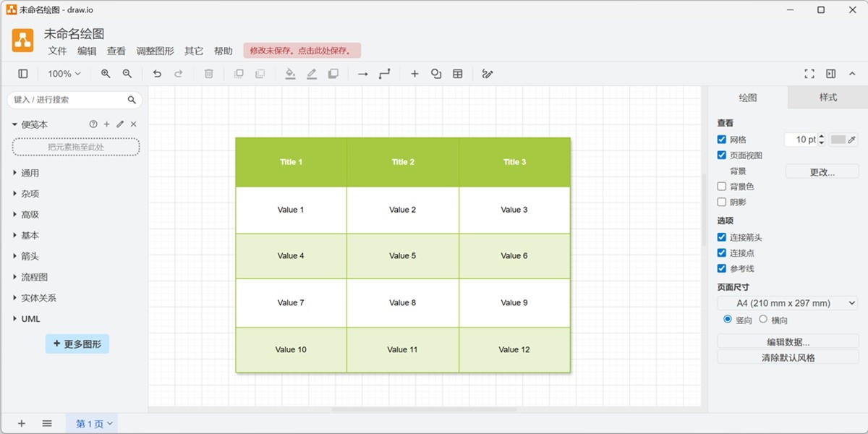Open the 100% zoom level dropdown

point(64,74)
